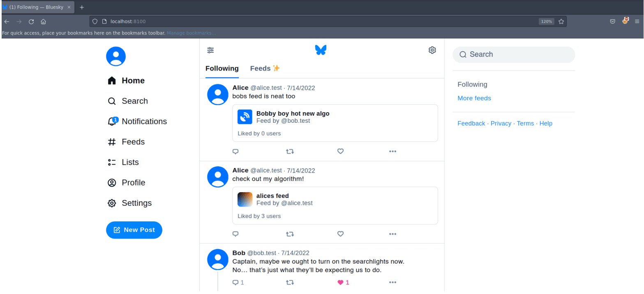Open more options on Bob's post
Image resolution: width=644 pixels, height=294 pixels.
tap(392, 283)
